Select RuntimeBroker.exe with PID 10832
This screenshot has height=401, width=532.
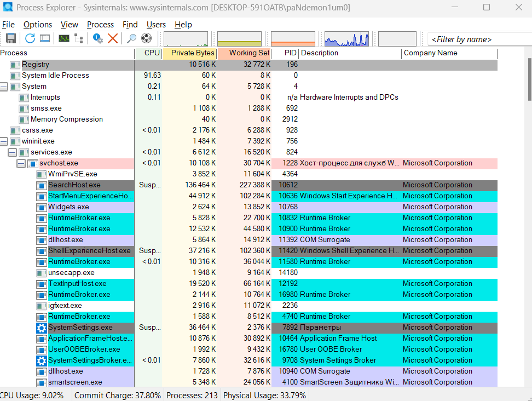tap(248, 218)
